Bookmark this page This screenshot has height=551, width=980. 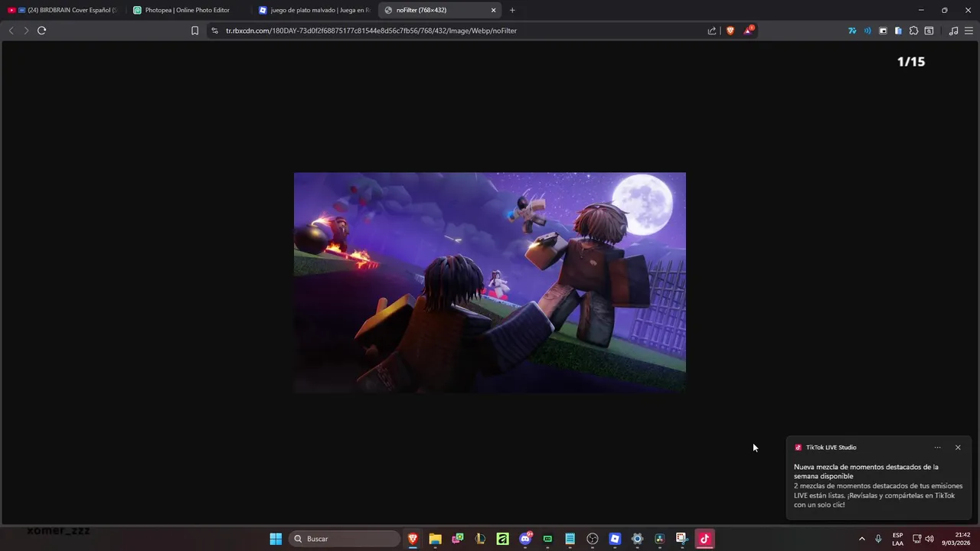click(x=194, y=31)
